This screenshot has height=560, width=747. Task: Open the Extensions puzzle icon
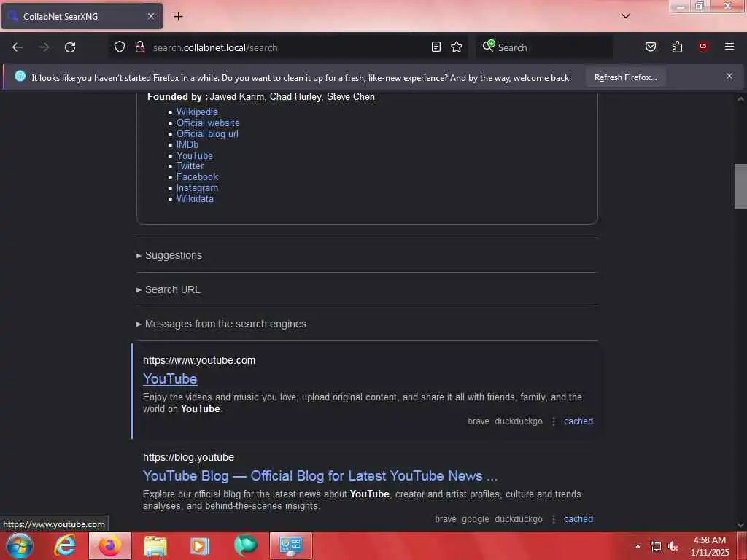pyautogui.click(x=677, y=47)
